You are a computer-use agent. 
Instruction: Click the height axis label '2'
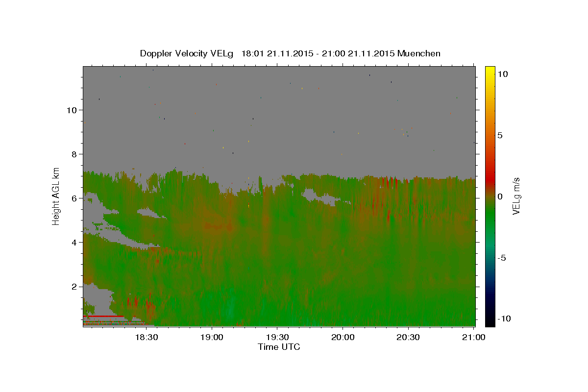pyautogui.click(x=74, y=286)
